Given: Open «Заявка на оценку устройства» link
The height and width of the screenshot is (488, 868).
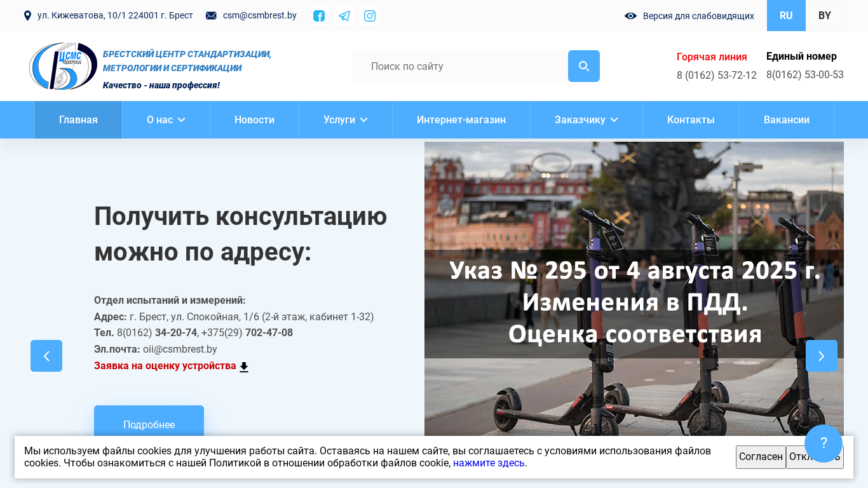Looking at the screenshot, I should (x=165, y=366).
